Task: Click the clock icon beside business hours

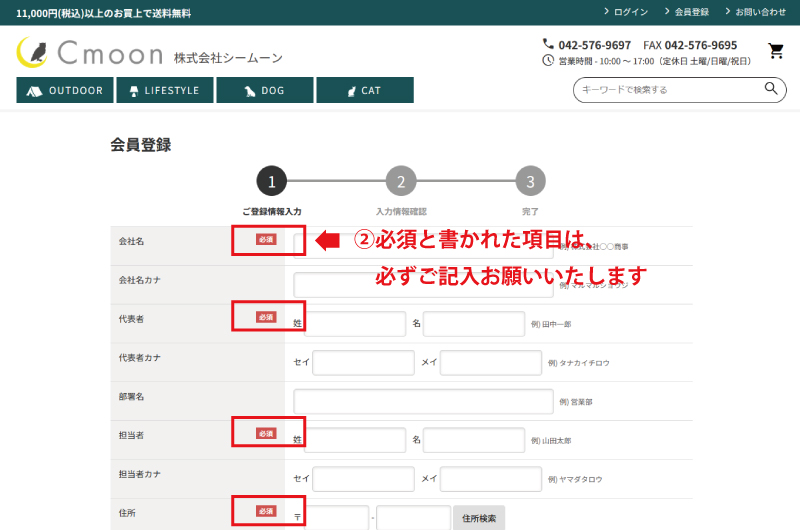Action: click(548, 61)
